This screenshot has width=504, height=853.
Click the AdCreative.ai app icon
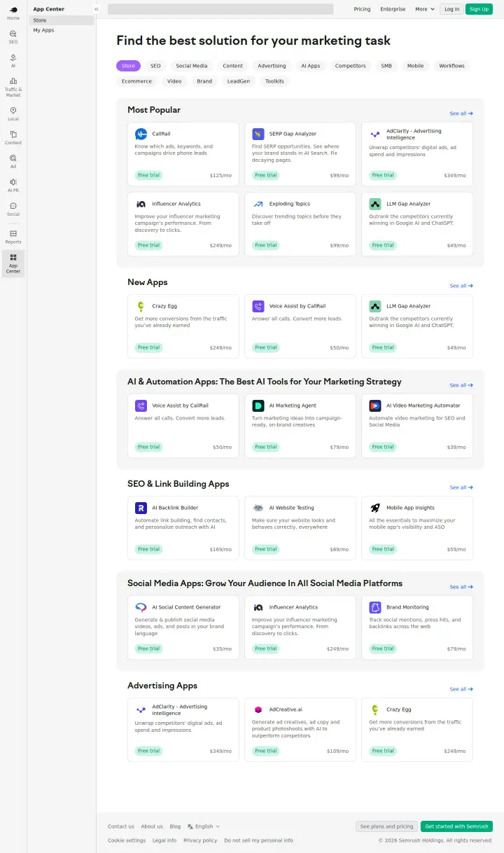[258, 709]
